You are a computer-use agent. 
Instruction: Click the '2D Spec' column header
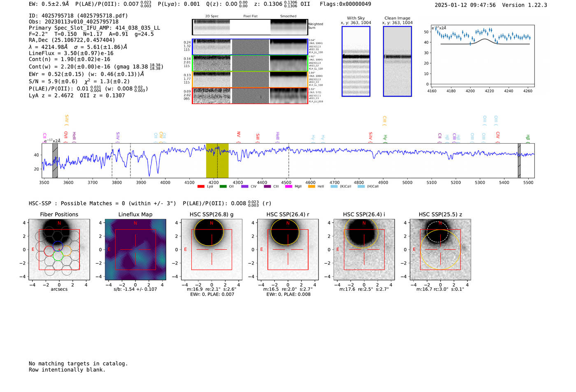[212, 16]
